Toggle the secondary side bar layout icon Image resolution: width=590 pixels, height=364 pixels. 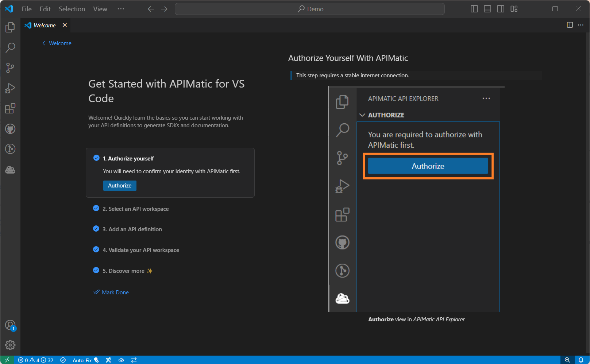pos(501,9)
